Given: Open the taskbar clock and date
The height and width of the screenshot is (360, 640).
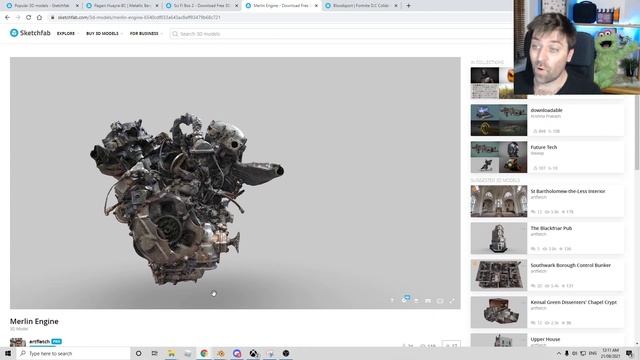Looking at the screenshot, I should (610, 353).
